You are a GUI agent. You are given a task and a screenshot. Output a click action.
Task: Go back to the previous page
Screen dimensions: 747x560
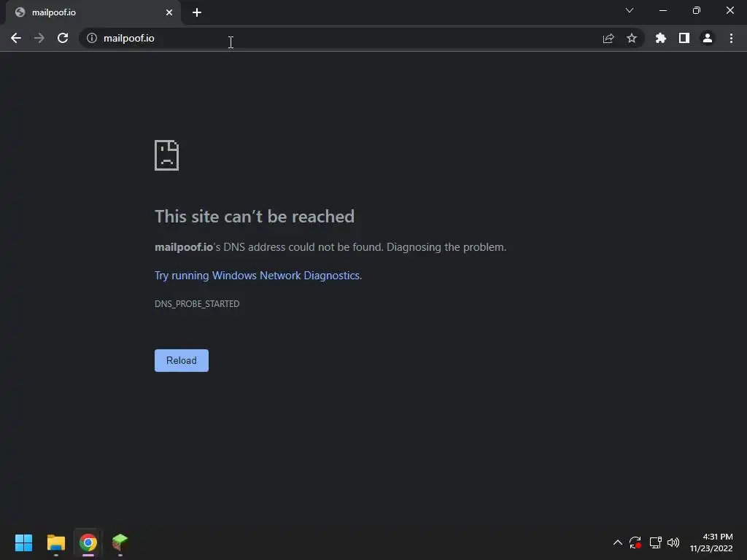click(x=16, y=38)
